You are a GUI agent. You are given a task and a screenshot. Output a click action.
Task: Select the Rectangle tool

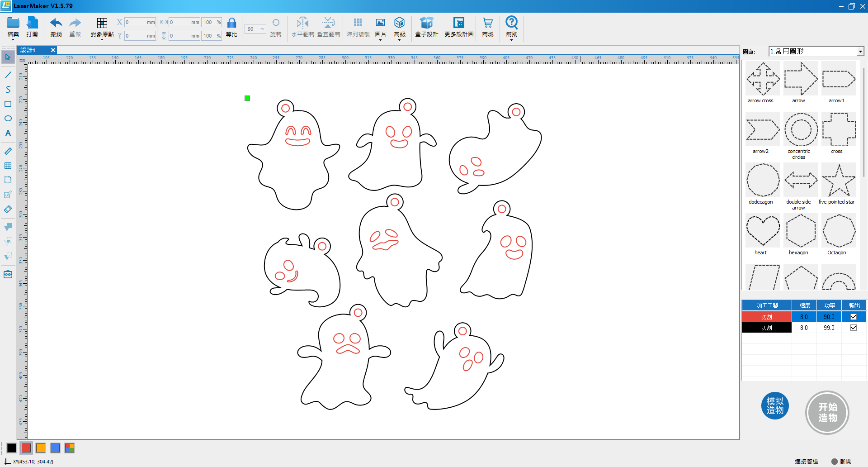pos(8,104)
